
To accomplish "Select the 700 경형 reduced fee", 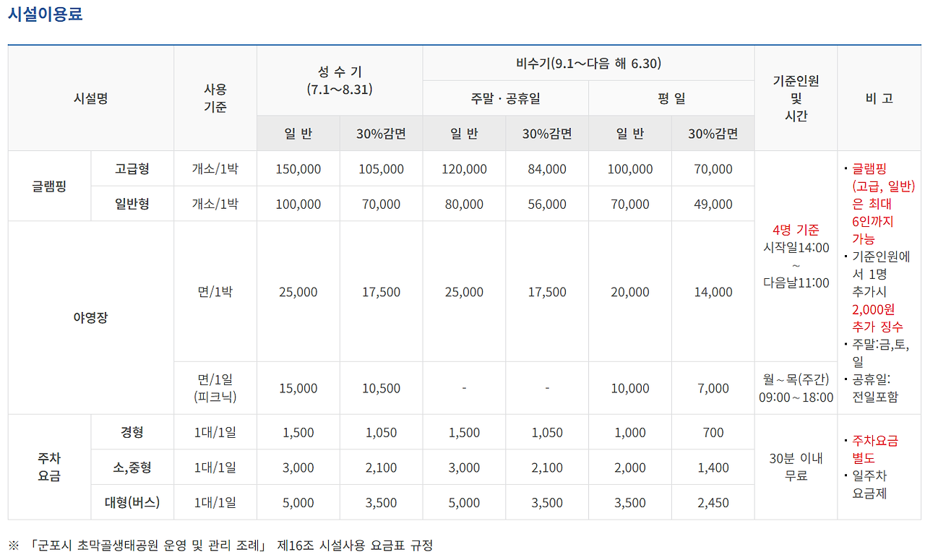I will tap(713, 432).
